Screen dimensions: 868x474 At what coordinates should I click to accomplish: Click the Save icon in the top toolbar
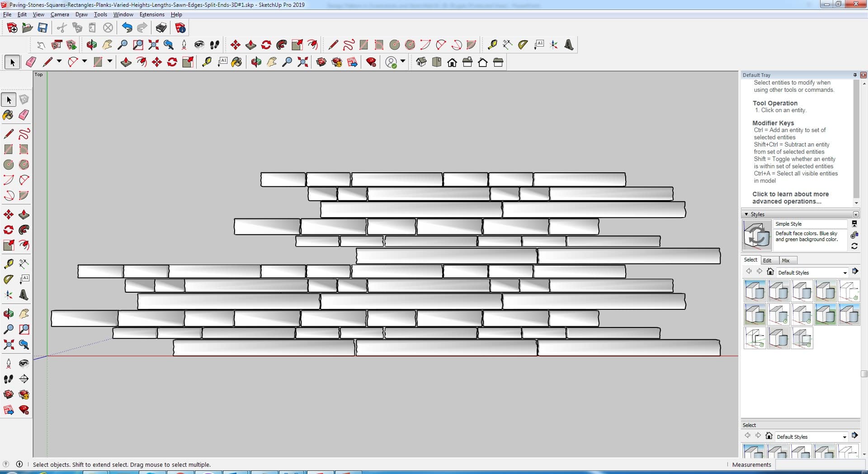[42, 28]
